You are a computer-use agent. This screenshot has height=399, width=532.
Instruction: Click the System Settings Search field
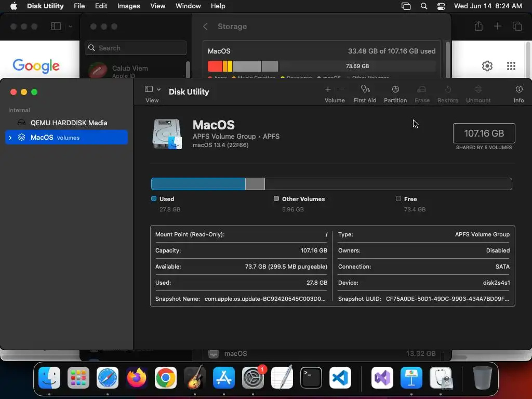[x=136, y=48]
